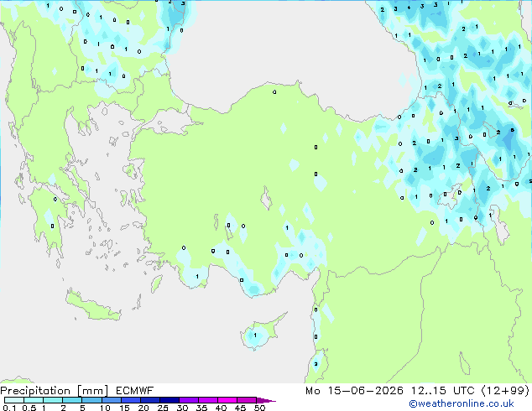This screenshot has width=532, height=411.
Task: Click the 'Precipitation' title text
Action: pyautogui.click(x=35, y=391)
